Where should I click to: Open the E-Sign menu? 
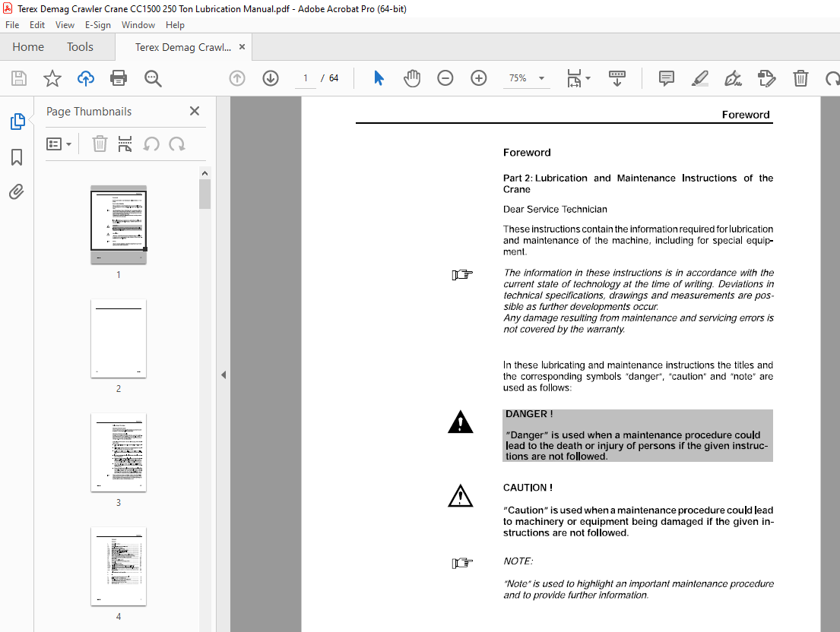pyautogui.click(x=97, y=24)
